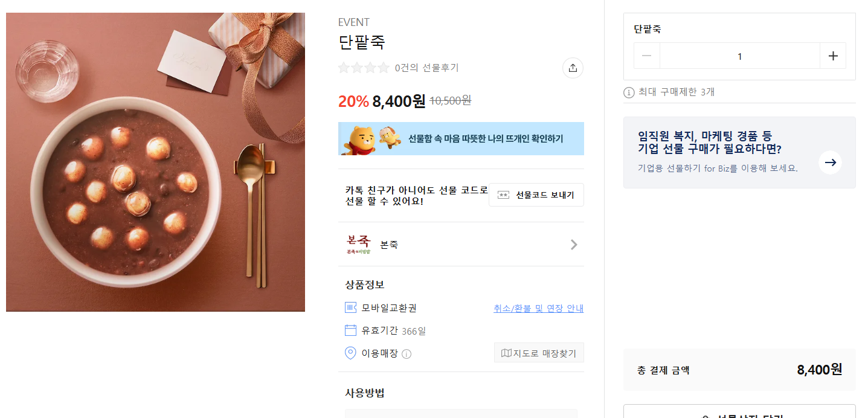Screen dimensions: 868x418
Task: Click the info icon next to 이용매장
Action: pos(407,354)
